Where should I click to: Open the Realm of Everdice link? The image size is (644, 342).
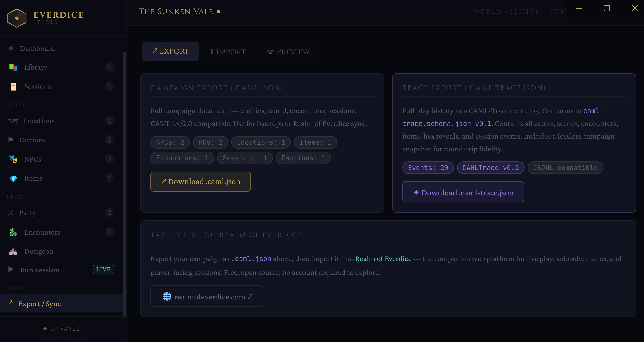pyautogui.click(x=383, y=259)
